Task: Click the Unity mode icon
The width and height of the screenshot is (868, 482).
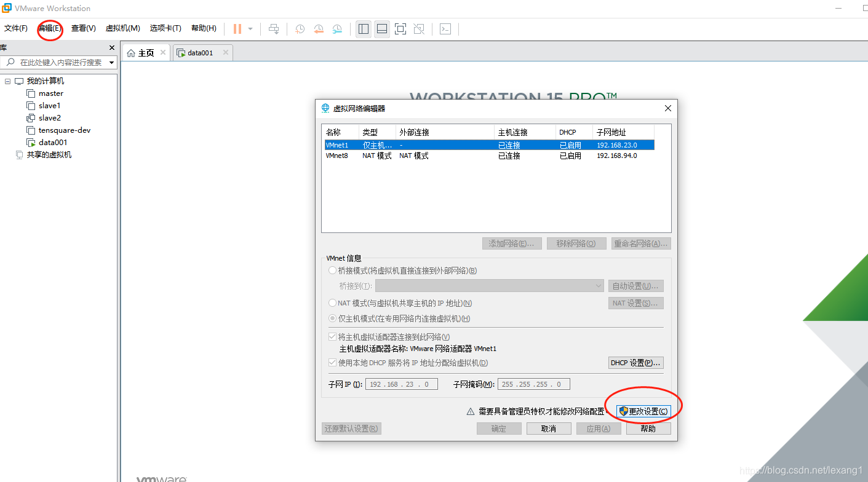Action: click(x=419, y=28)
